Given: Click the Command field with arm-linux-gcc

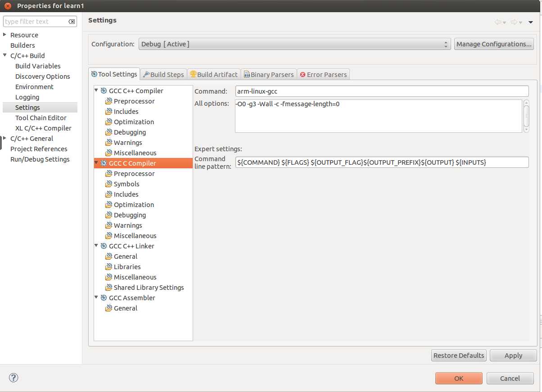Looking at the screenshot, I should tap(382, 91).
